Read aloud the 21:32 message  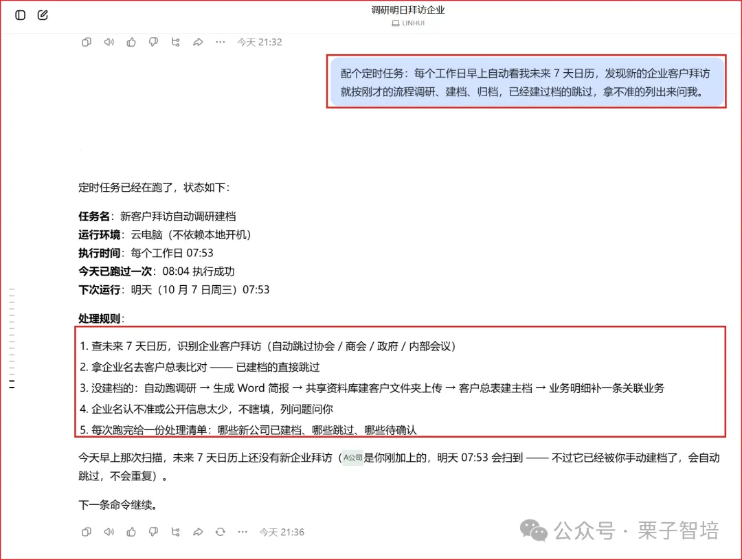[109, 42]
